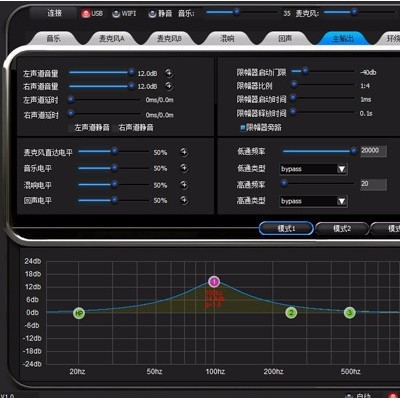Click the 混响电平 slider handle

[x=114, y=184]
